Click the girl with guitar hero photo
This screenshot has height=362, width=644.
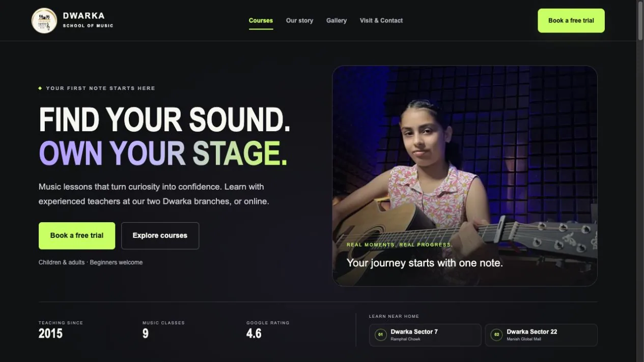465,176
